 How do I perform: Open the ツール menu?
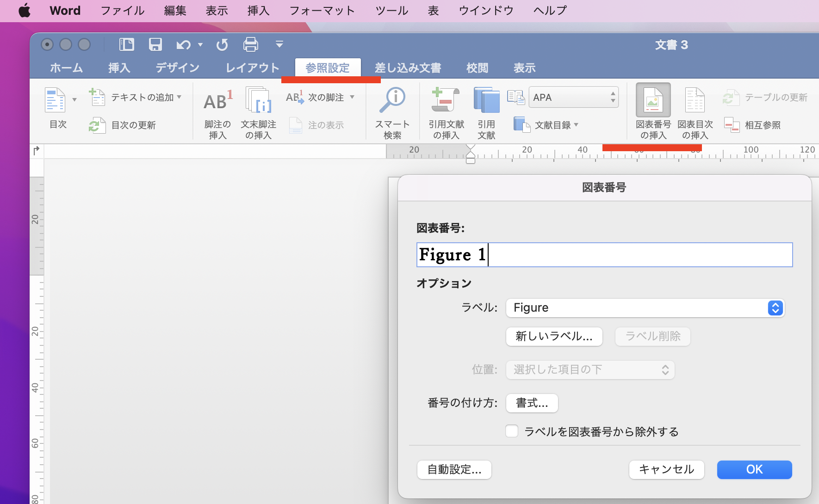coord(392,10)
